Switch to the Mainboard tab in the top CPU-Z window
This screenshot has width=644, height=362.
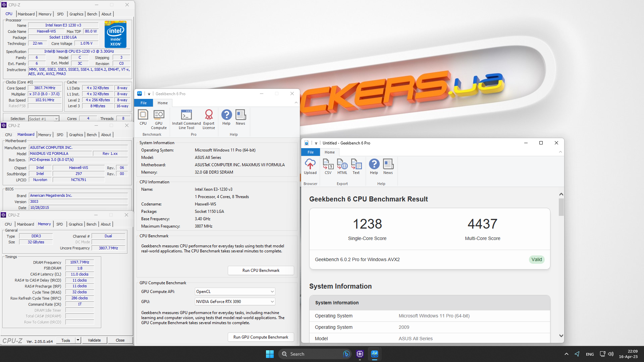(x=26, y=14)
